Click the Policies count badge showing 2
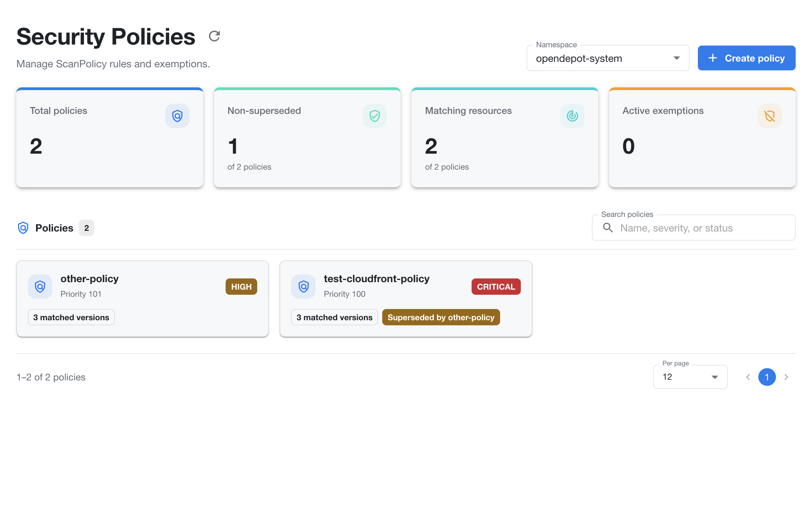 [x=86, y=228]
